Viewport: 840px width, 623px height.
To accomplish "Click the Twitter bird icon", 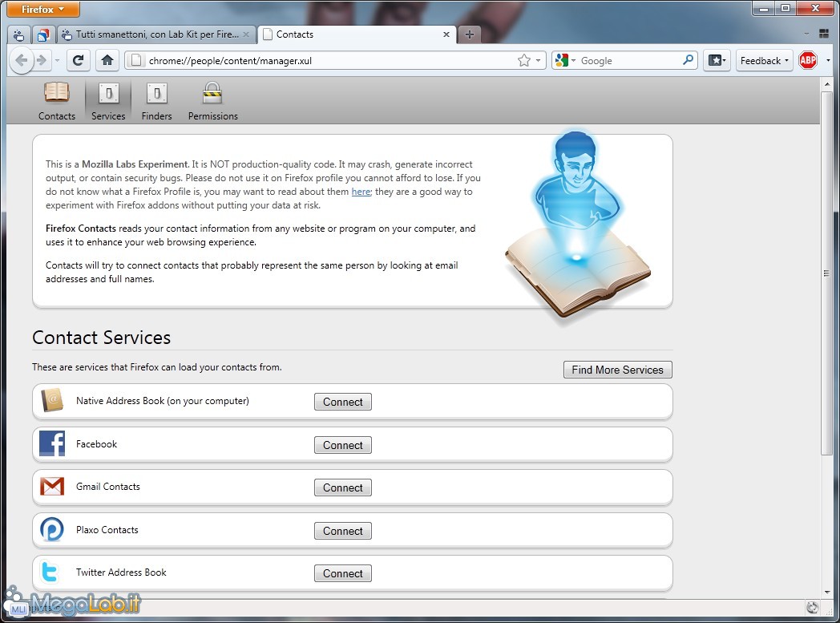I will point(50,572).
